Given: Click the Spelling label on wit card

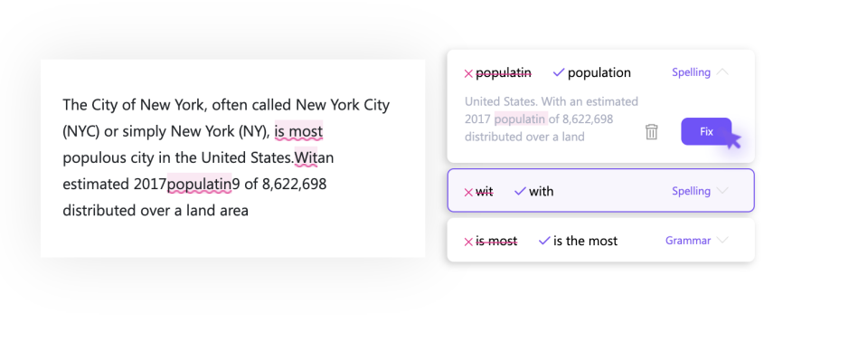Looking at the screenshot, I should (x=691, y=191).
